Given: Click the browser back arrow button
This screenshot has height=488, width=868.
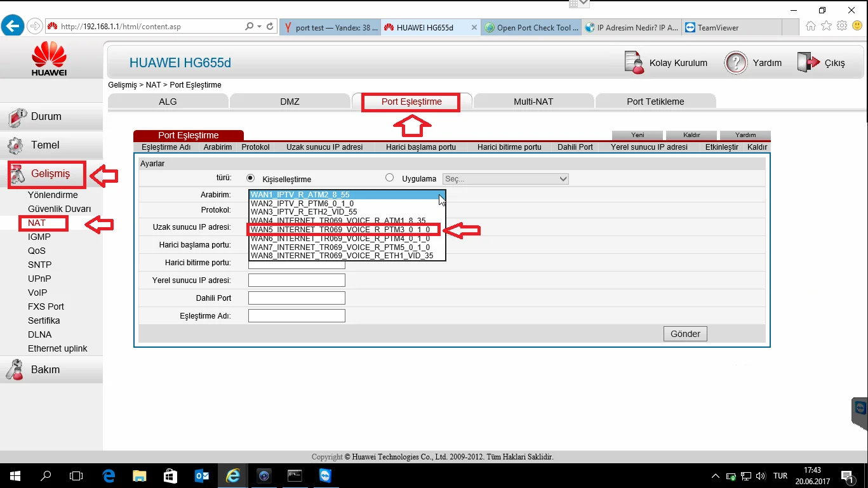Looking at the screenshot, I should pos(13,26).
